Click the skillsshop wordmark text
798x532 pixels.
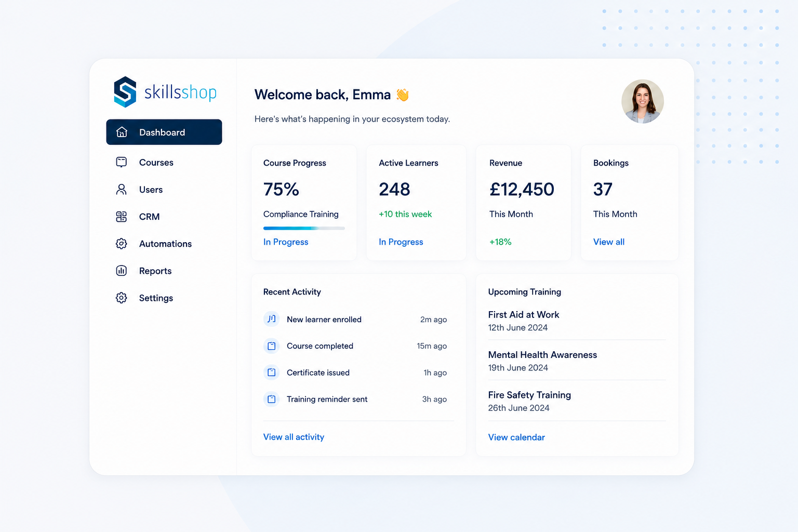click(180, 92)
